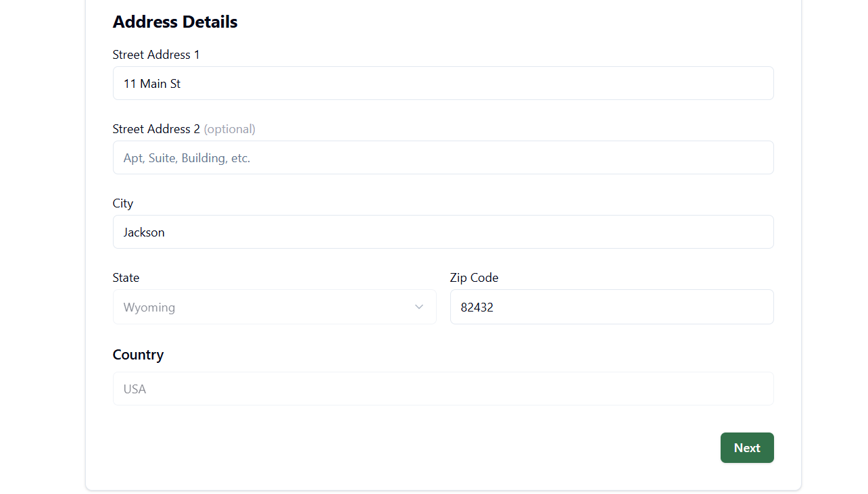Click the Zip Code label
Screen dimensions: 868x494
(474, 278)
